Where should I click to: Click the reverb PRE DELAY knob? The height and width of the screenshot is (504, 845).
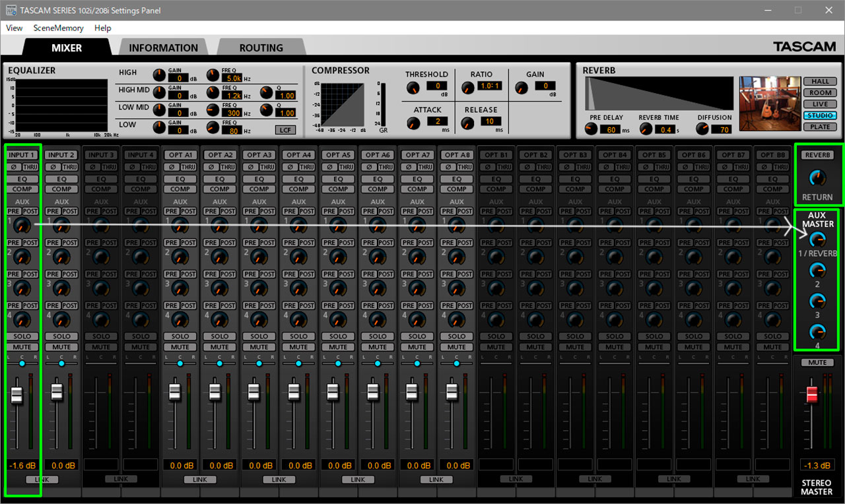[591, 129]
